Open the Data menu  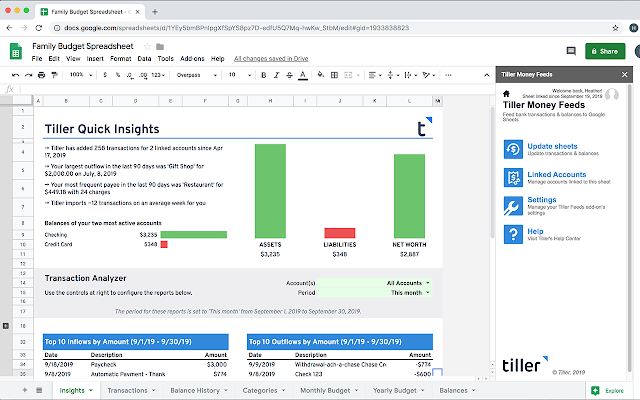click(144, 59)
